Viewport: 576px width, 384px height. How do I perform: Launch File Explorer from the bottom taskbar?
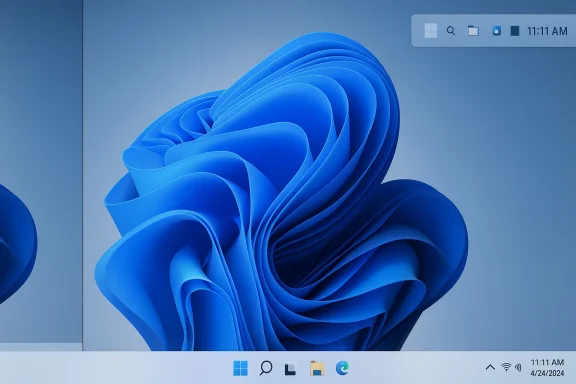317,368
